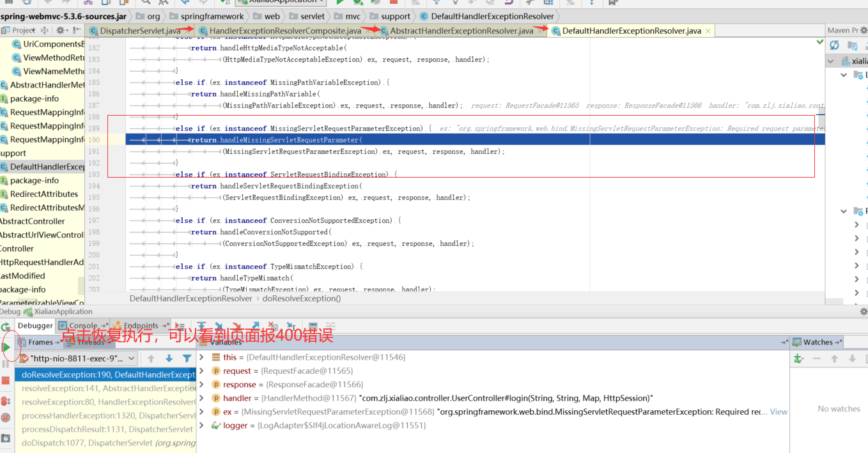Open Project panel settings gear
The height and width of the screenshot is (453, 868).
61,30
